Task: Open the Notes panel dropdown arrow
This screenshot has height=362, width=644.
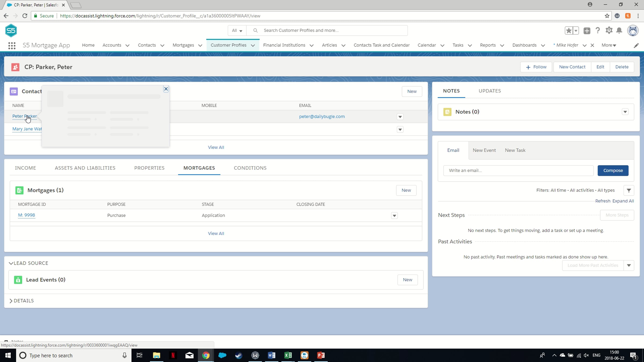Action: coord(625,112)
